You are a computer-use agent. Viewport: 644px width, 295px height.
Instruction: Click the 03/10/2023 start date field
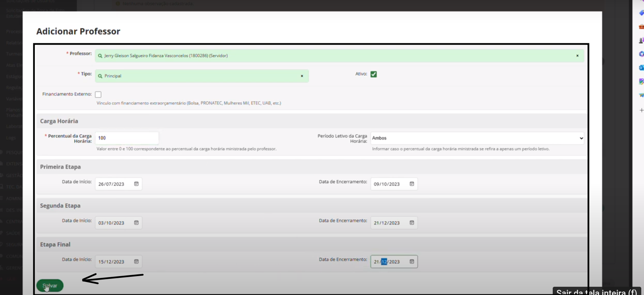pos(118,223)
